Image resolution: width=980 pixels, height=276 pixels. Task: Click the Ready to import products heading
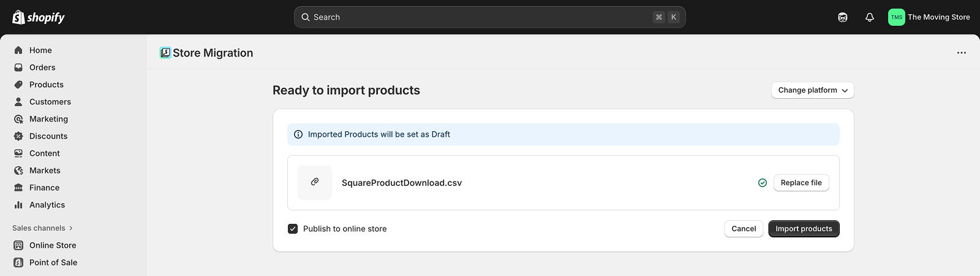346,90
